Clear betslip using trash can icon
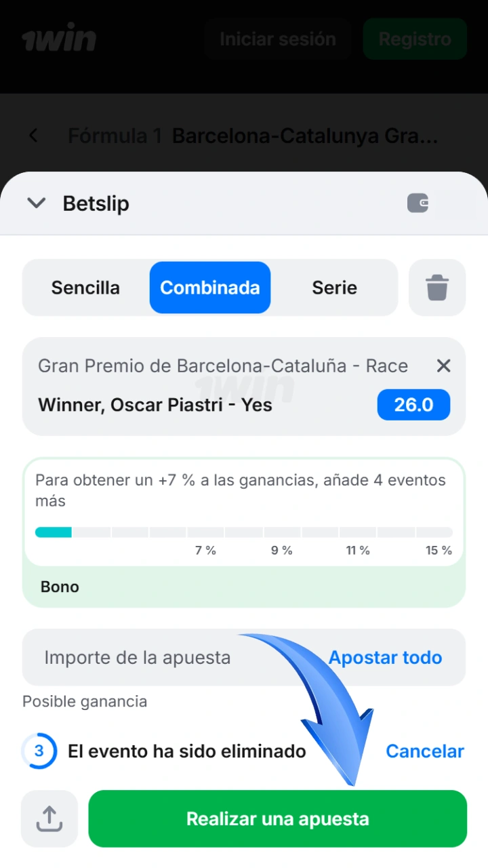 [437, 288]
